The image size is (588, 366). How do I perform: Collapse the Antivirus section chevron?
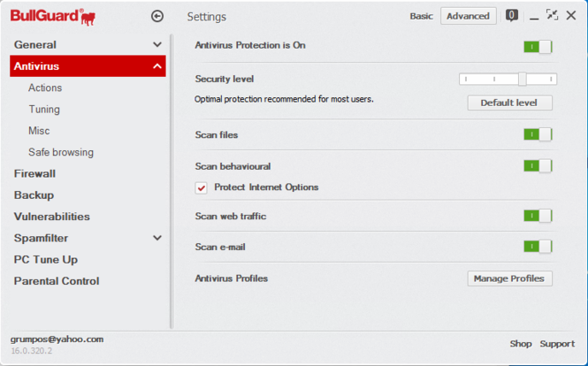(157, 66)
